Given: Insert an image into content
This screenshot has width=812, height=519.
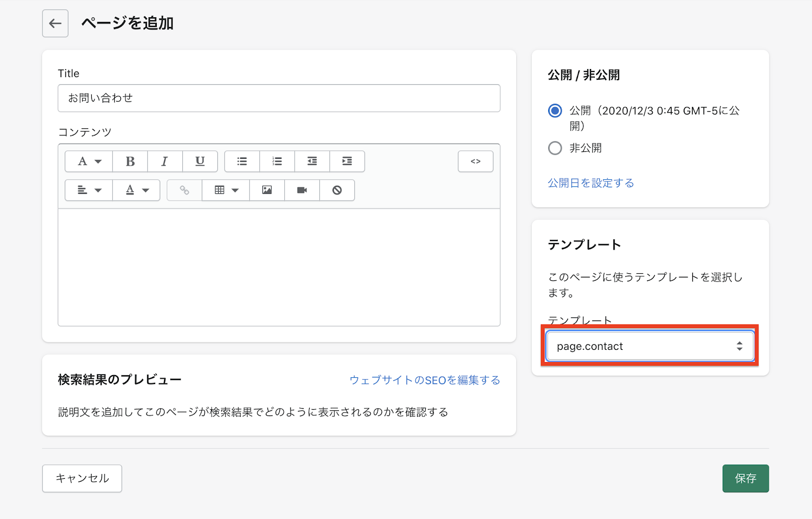Looking at the screenshot, I should coord(267,190).
